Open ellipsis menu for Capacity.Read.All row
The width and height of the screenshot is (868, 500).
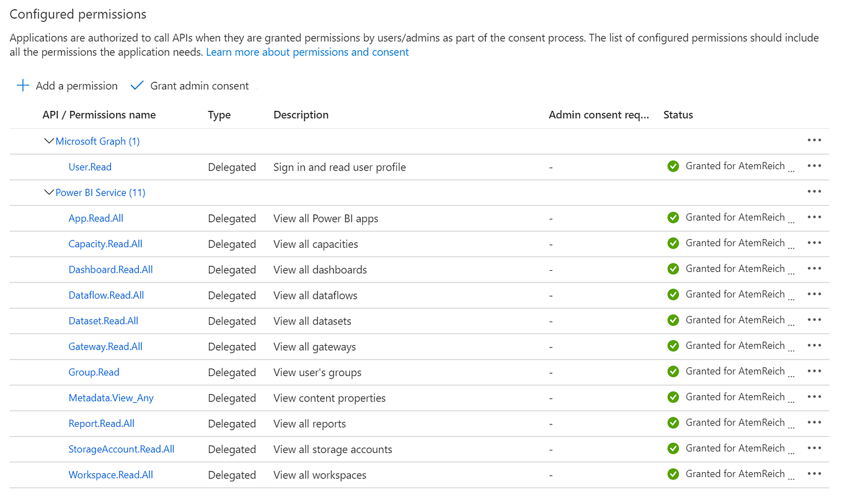tap(814, 243)
